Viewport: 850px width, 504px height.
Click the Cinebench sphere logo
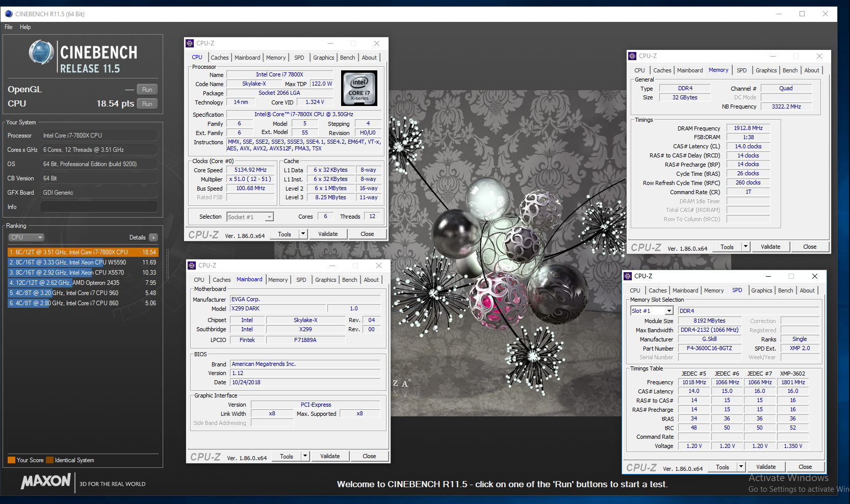coord(41,52)
